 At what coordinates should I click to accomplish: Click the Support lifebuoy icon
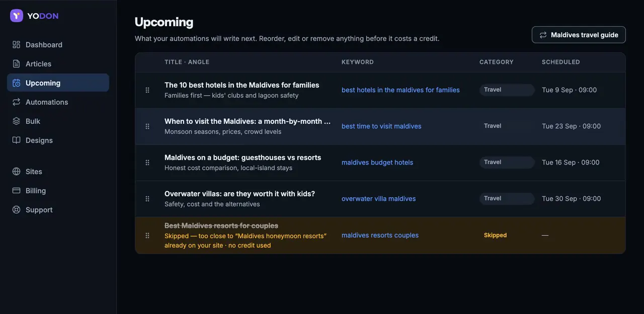click(x=17, y=210)
